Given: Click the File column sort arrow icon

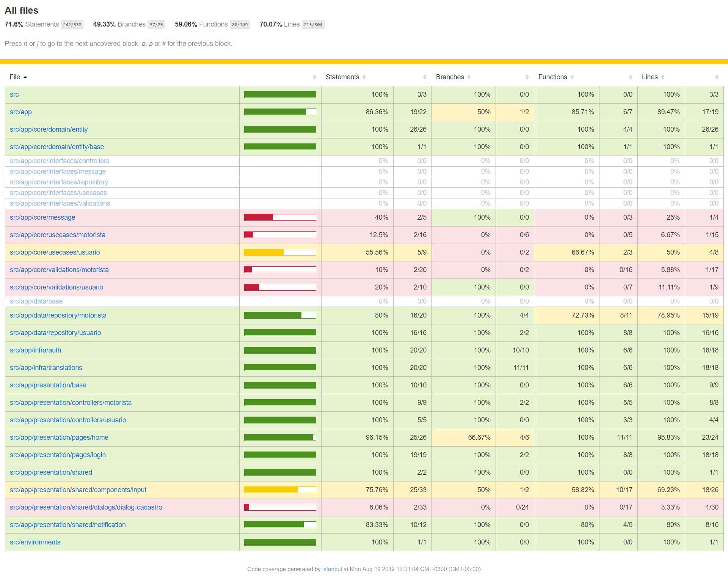Looking at the screenshot, I should (x=25, y=77).
